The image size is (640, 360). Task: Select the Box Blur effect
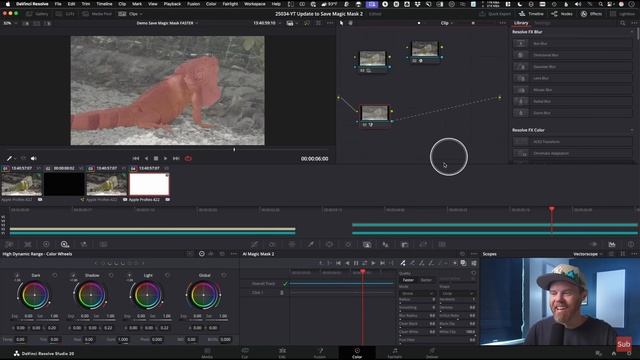(572, 43)
